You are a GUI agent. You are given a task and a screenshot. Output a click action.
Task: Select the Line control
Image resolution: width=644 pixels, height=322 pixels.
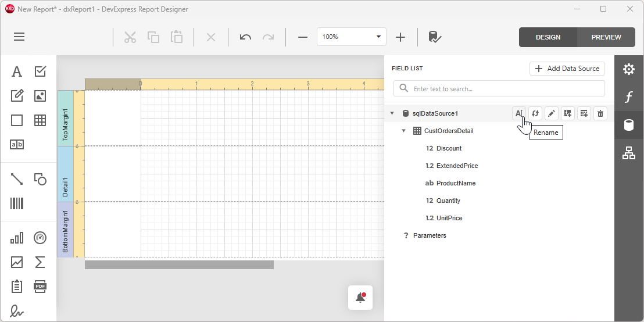click(16, 179)
